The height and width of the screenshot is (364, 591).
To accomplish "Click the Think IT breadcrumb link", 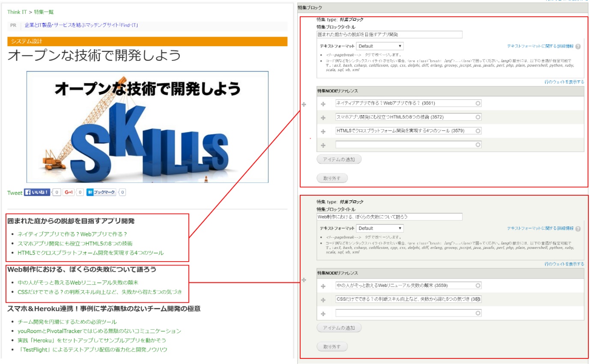I will (x=17, y=12).
